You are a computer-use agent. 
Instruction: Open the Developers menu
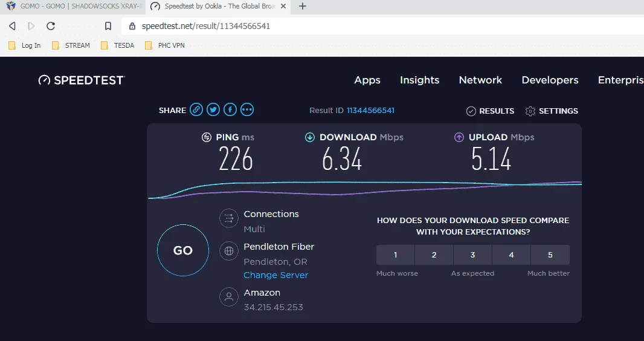tap(550, 80)
